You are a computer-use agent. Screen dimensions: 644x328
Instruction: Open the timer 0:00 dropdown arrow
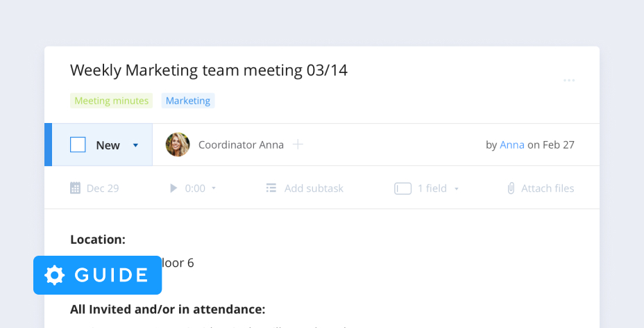click(x=214, y=188)
